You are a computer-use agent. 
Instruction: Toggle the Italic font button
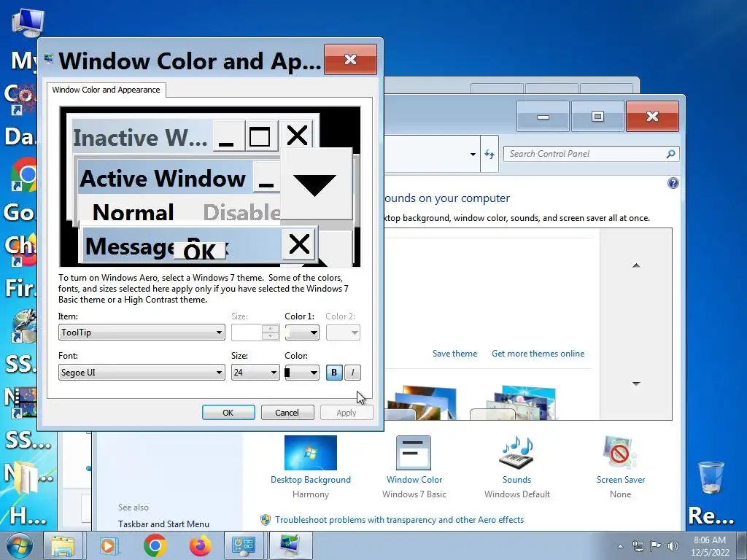[352, 373]
